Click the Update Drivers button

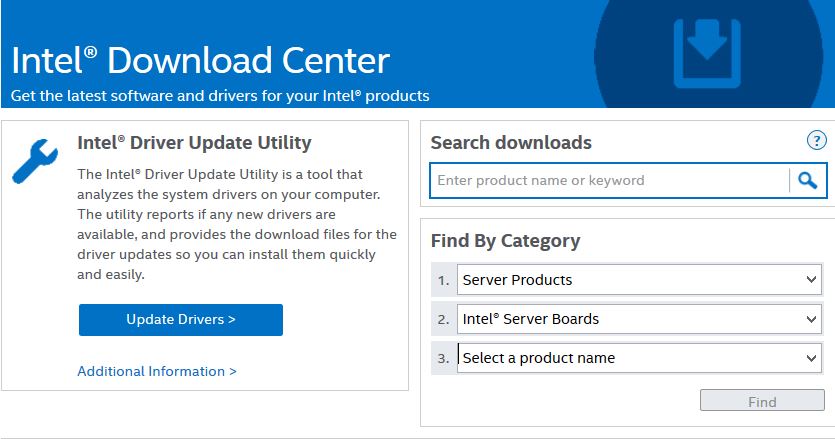pos(181,320)
